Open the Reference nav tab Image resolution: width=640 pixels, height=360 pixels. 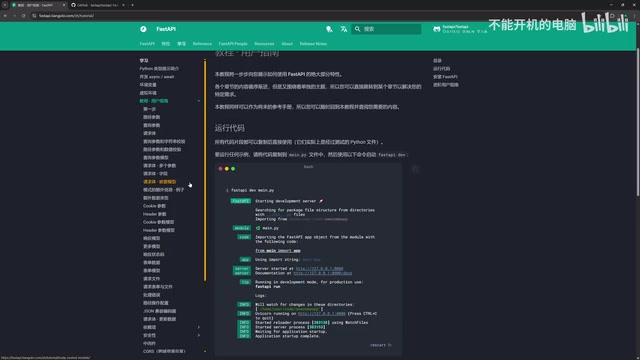tap(202, 44)
